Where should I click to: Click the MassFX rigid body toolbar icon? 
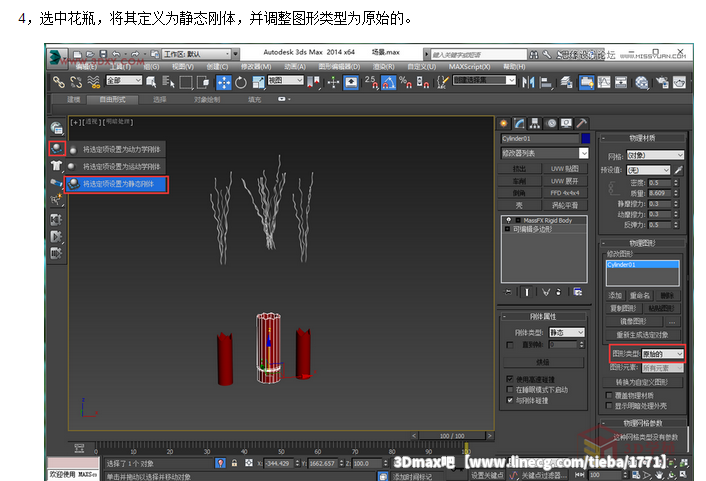pos(57,148)
